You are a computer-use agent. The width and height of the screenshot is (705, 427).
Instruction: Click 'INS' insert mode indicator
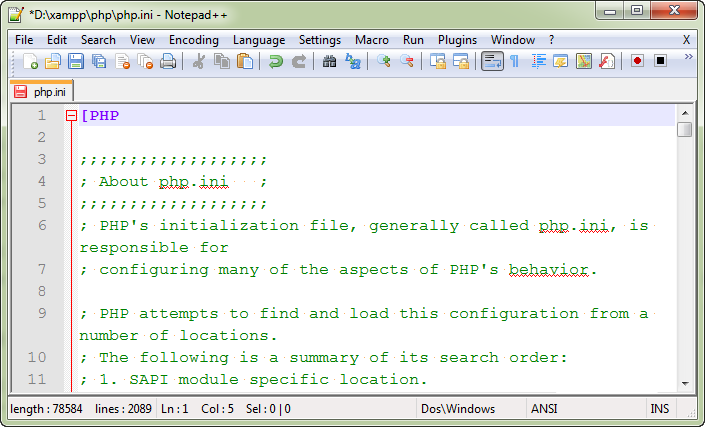pyautogui.click(x=660, y=409)
